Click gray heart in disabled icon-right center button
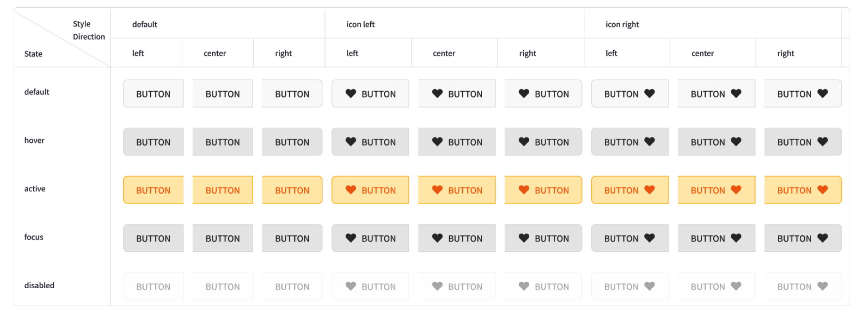This screenshot has height=322, width=868. (736, 286)
